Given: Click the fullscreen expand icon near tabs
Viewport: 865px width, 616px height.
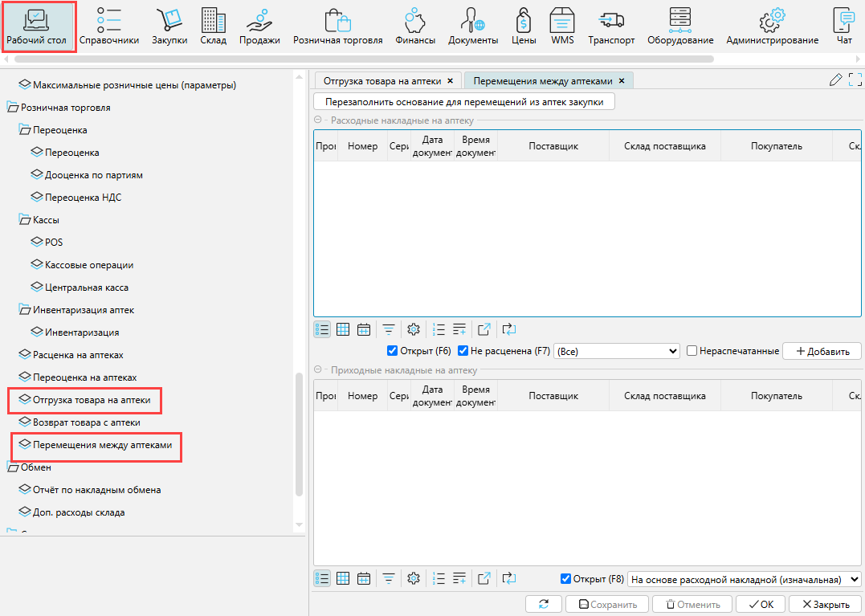Looking at the screenshot, I should (855, 80).
